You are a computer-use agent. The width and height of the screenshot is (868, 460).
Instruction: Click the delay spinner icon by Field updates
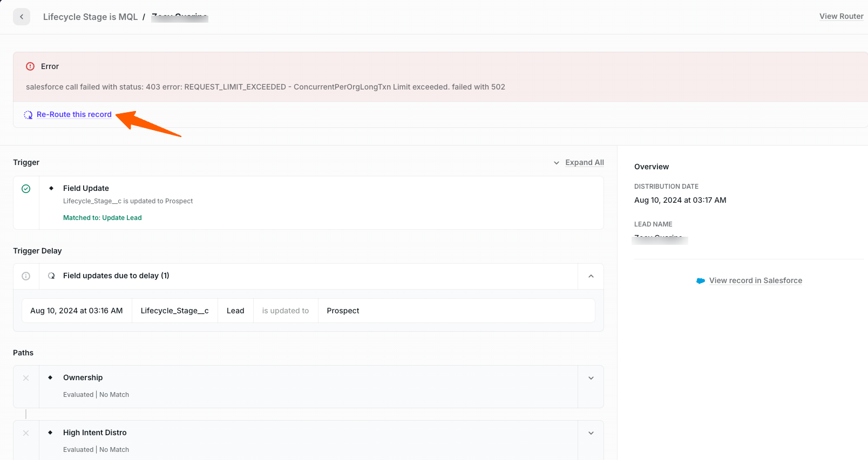pos(51,276)
